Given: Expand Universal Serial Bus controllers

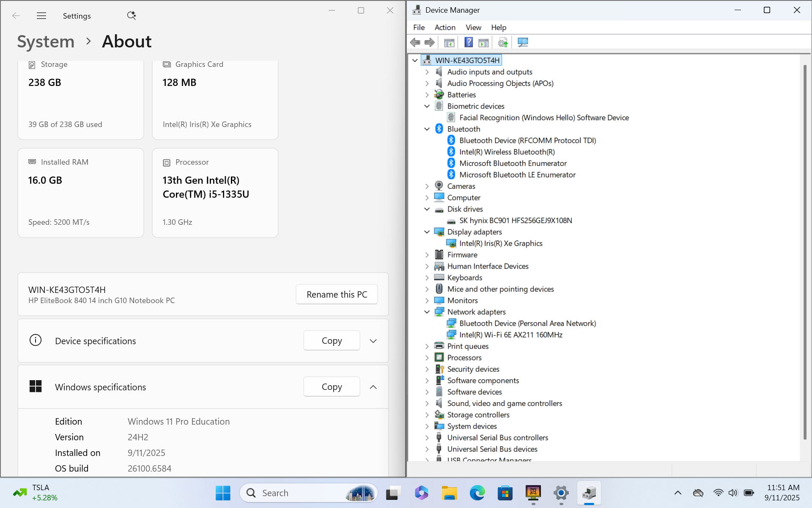Looking at the screenshot, I should (x=427, y=437).
